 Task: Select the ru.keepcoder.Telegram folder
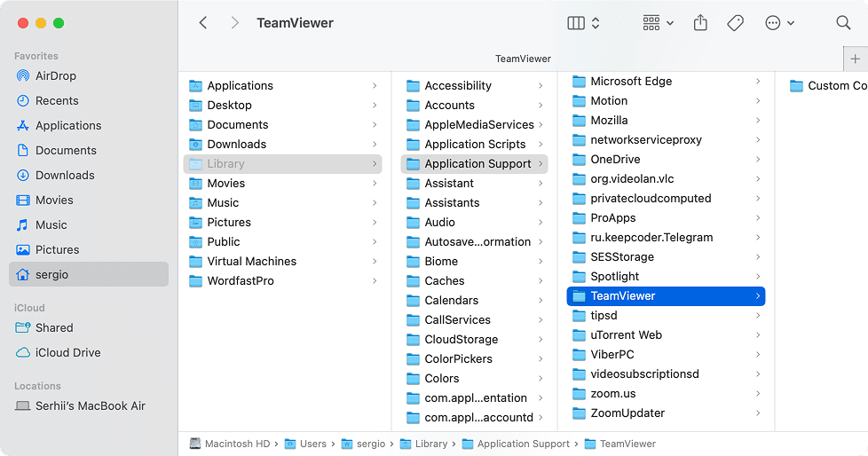pos(666,238)
